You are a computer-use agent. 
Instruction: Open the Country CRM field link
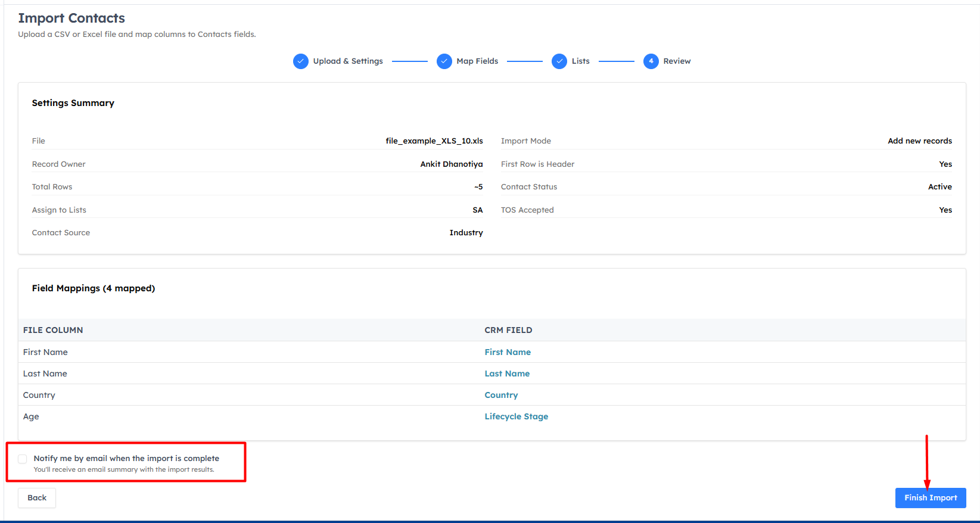click(501, 395)
